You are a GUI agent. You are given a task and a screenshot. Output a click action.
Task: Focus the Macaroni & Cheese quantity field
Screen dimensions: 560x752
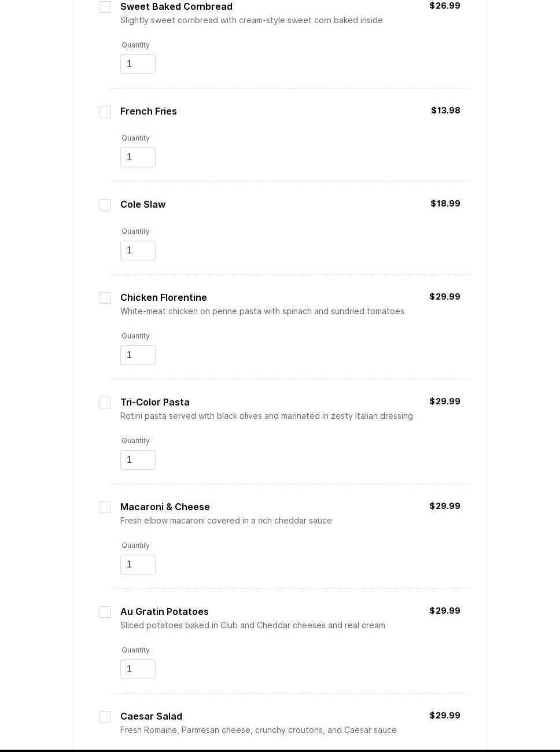coord(138,565)
